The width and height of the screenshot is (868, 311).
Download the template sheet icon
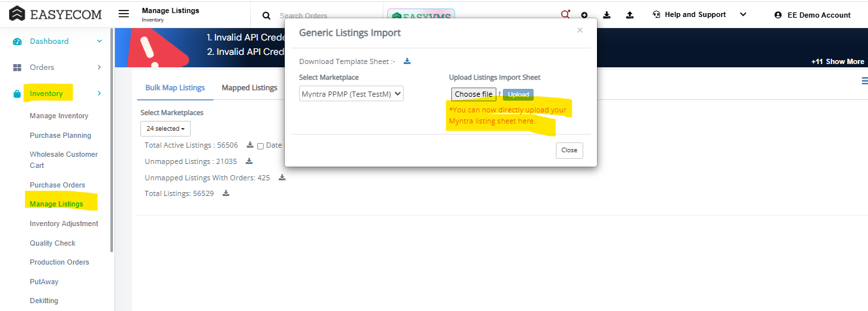(x=407, y=61)
